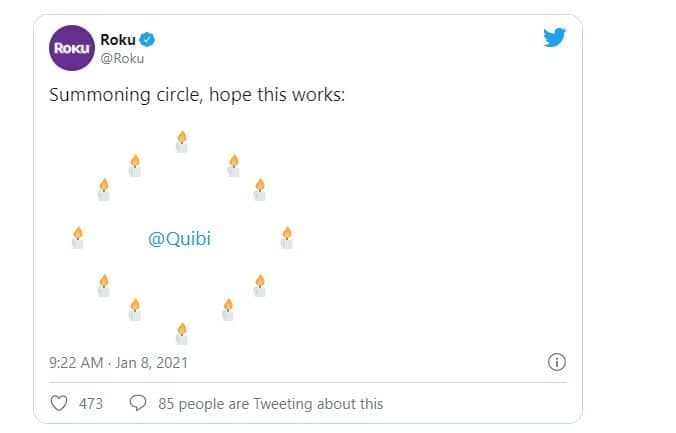Like the tweet with the heart icon
This screenshot has height=433, width=676.
coord(59,403)
